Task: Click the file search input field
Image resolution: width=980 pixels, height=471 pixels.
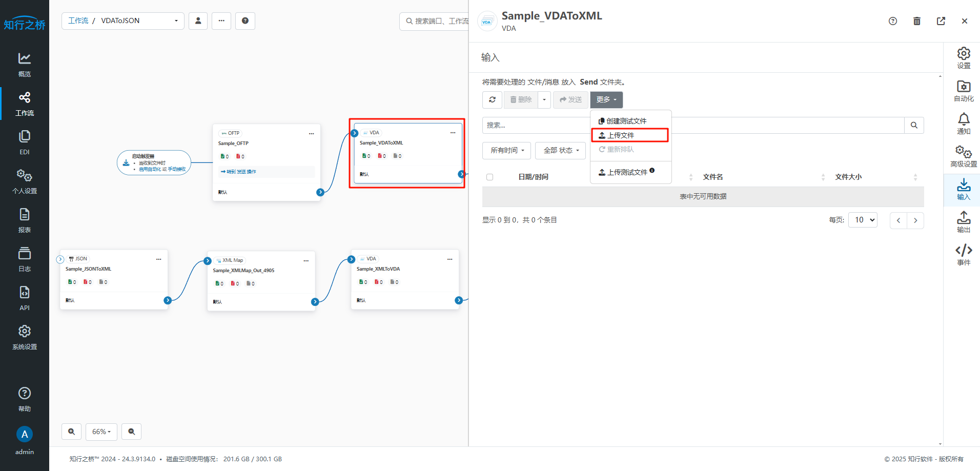Action: (x=536, y=125)
